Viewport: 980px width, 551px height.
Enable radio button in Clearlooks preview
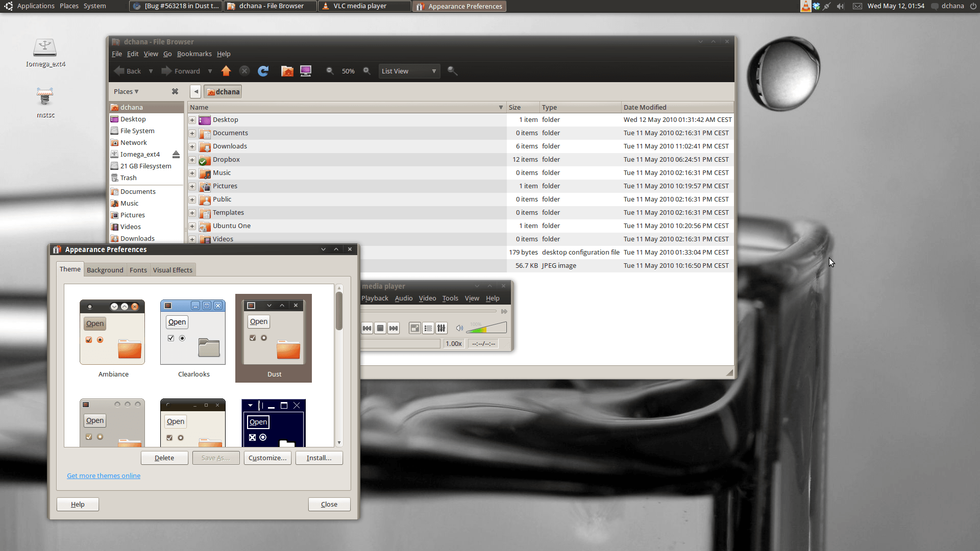[x=181, y=338]
